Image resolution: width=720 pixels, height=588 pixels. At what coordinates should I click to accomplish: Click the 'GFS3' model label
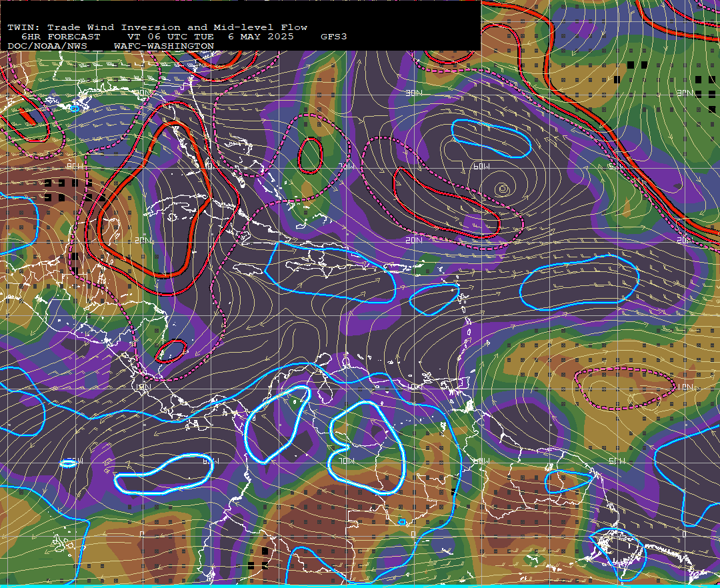click(334, 37)
